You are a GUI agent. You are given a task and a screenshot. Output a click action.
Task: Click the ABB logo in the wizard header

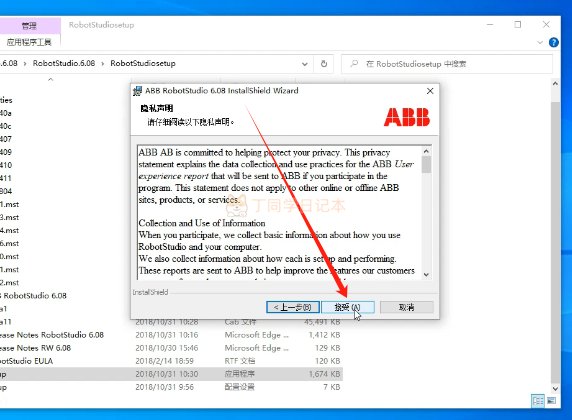click(407, 117)
